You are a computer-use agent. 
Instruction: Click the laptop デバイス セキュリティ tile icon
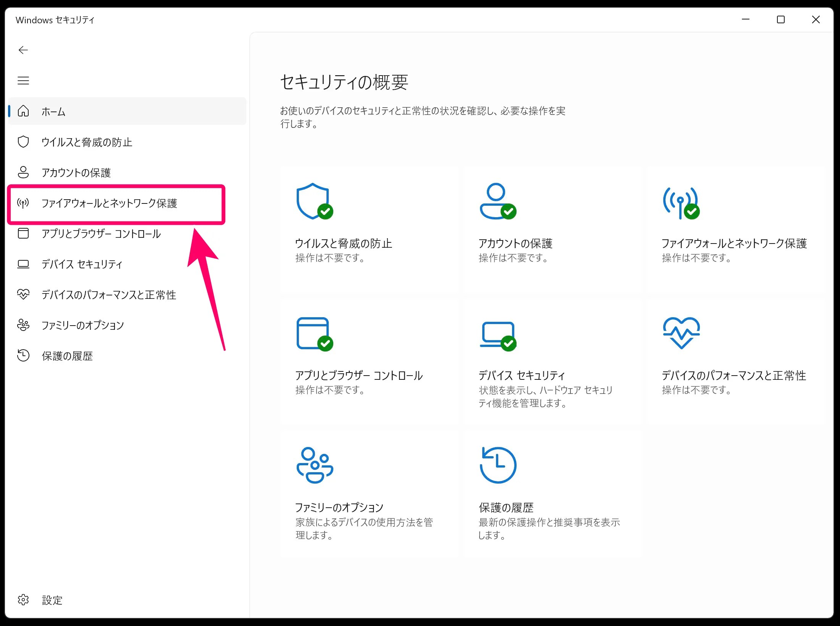click(x=498, y=334)
